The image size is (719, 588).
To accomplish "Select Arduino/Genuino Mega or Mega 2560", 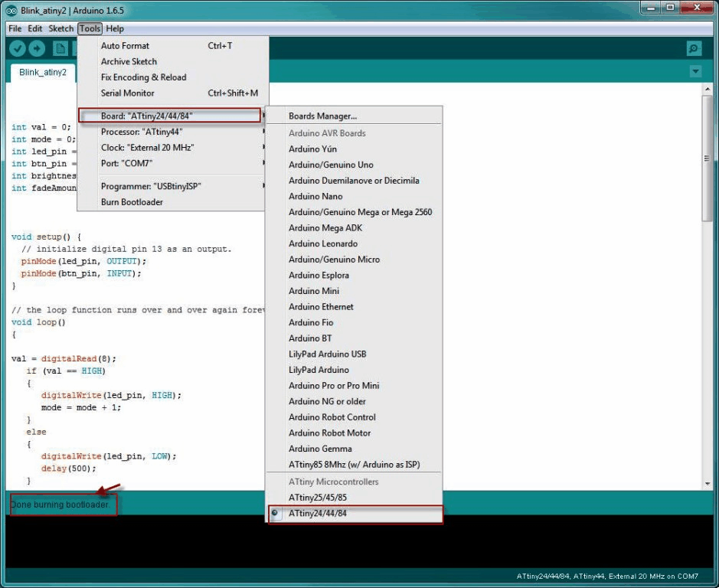I will (x=354, y=212).
